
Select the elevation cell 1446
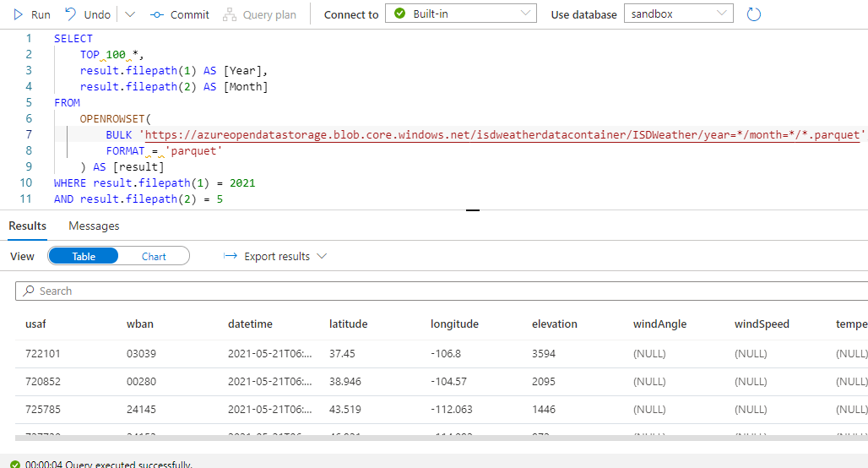click(544, 410)
